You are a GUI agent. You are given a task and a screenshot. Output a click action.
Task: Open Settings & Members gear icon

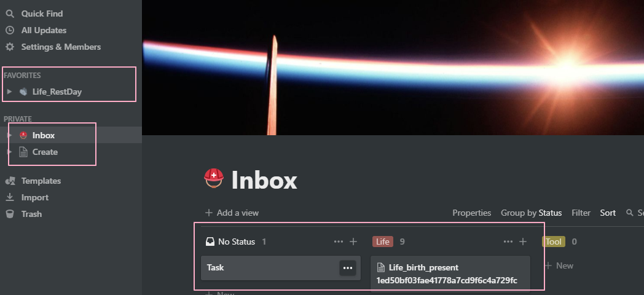pyautogui.click(x=10, y=47)
